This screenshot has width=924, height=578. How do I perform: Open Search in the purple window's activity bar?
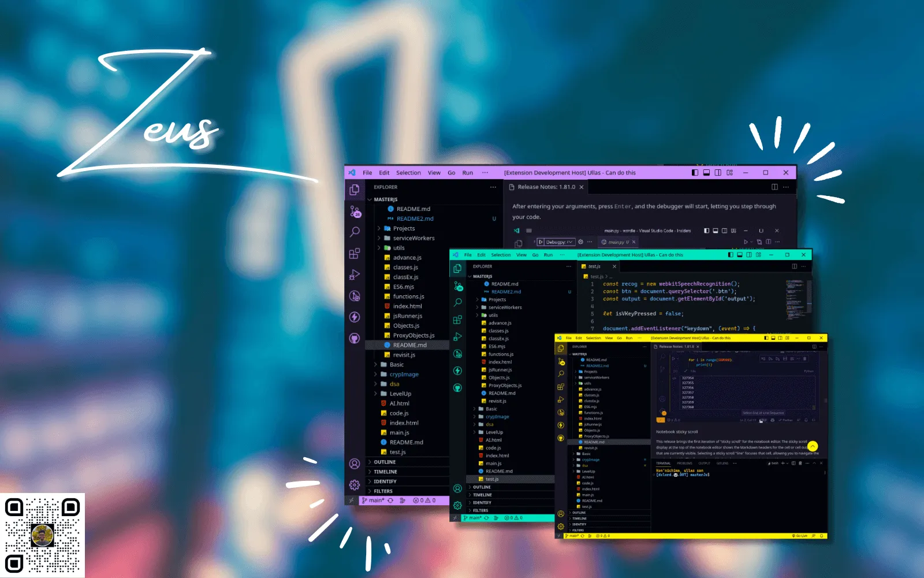click(x=355, y=232)
